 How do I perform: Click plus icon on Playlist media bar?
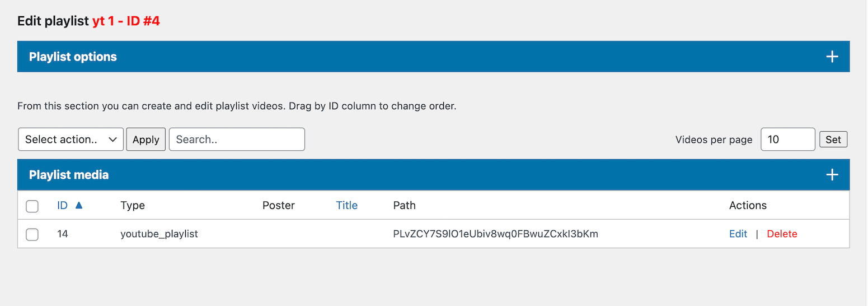click(832, 175)
